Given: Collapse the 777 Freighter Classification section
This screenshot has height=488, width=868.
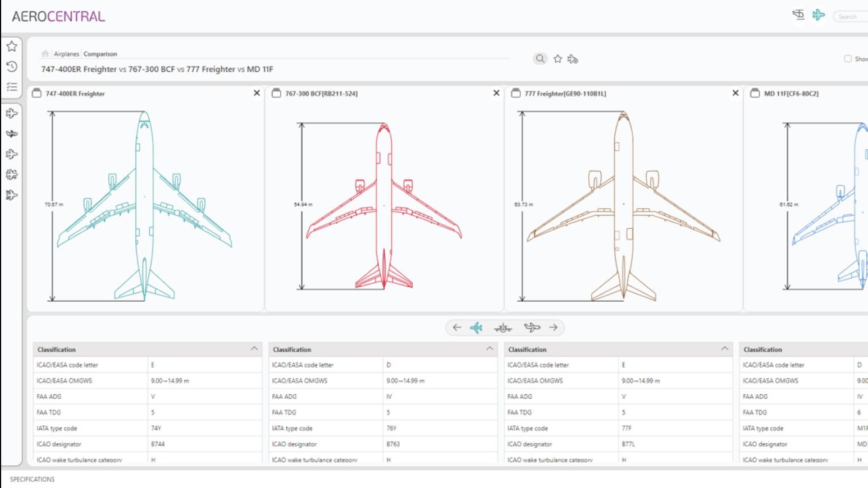Looking at the screenshot, I should point(725,349).
